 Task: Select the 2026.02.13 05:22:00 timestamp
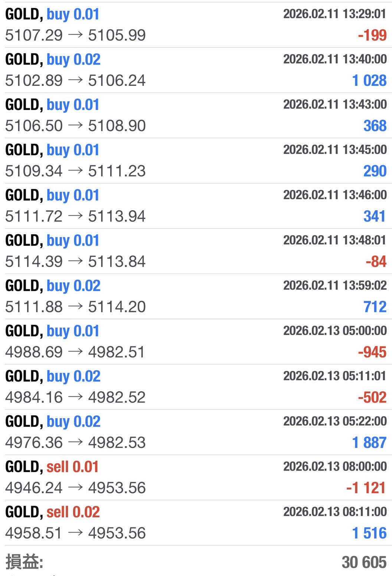pos(334,421)
